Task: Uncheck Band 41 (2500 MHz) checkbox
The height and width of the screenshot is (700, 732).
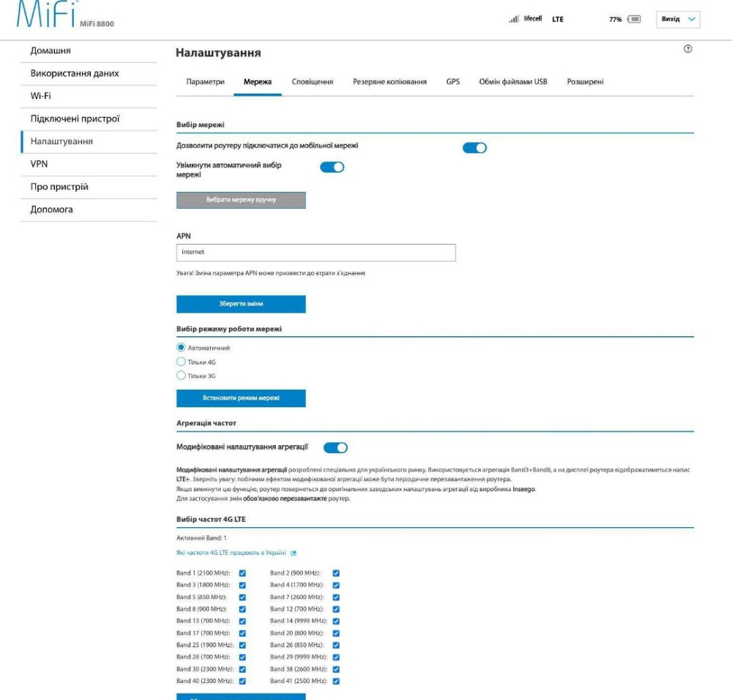Action: point(336,681)
